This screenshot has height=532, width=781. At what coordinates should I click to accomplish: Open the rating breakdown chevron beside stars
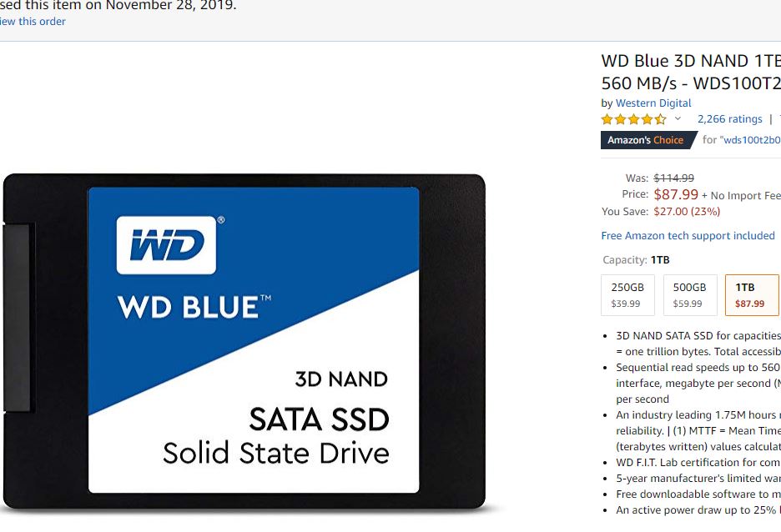coord(678,119)
